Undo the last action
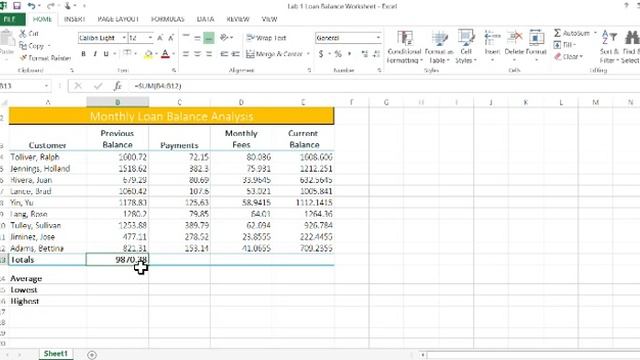Image resolution: width=640 pixels, height=360 pixels. (x=31, y=6)
